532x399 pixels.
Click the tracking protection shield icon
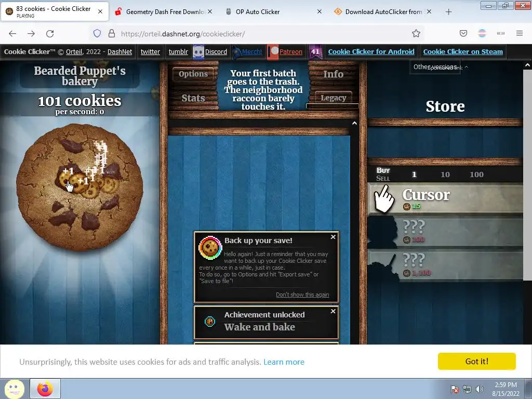[x=97, y=33]
